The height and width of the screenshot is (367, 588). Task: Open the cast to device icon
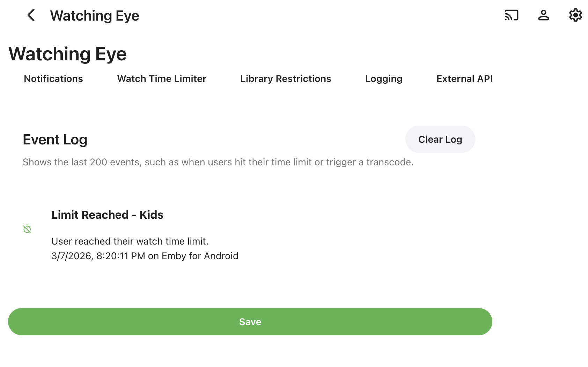coord(511,15)
